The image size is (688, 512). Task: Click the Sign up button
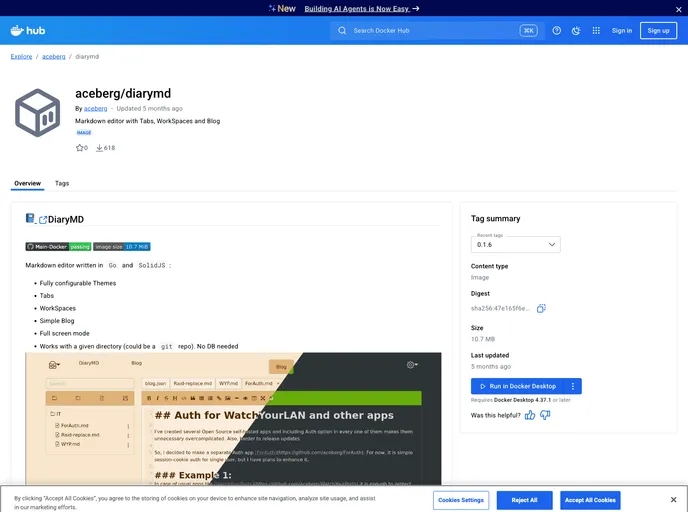658,31
